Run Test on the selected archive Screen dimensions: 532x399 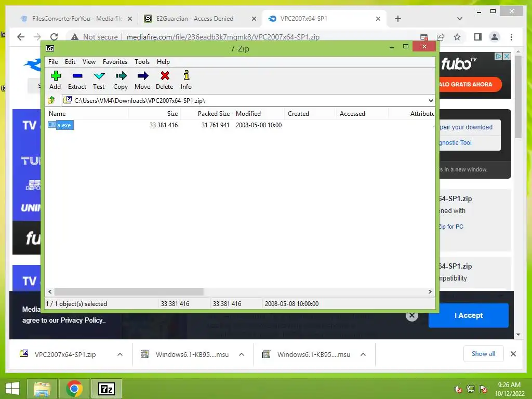99,80
